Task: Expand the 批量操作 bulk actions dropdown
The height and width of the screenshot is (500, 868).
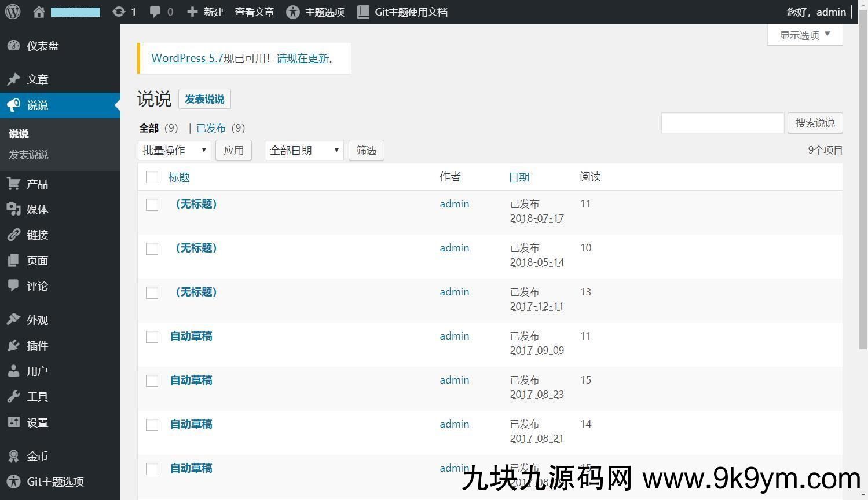Action: (x=174, y=150)
